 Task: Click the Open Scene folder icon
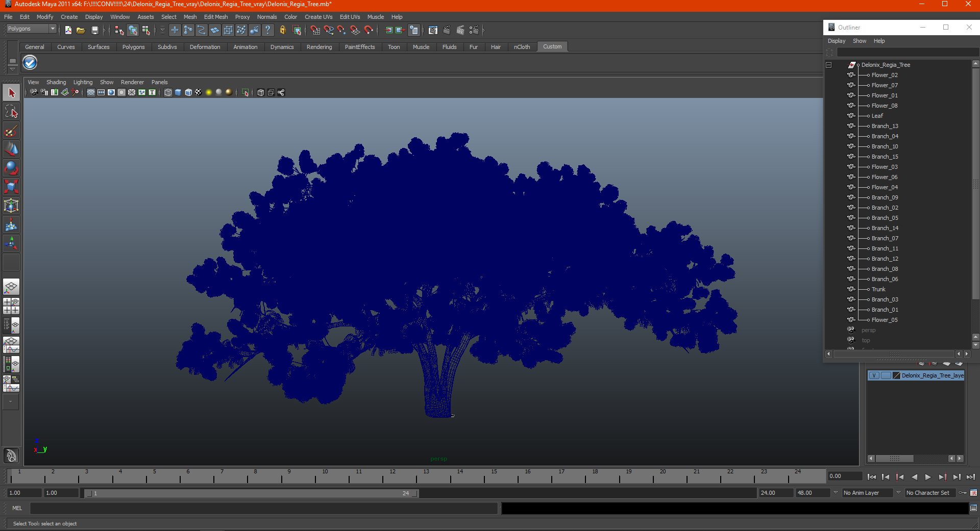coord(81,31)
